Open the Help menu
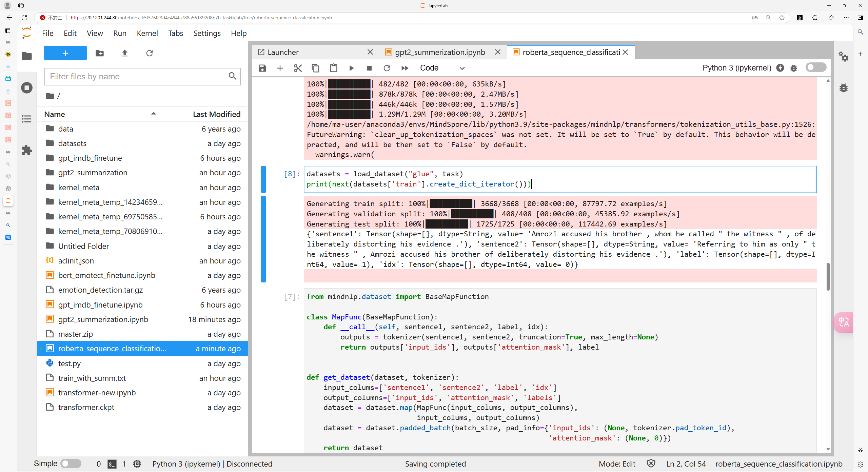The image size is (868, 472). pyautogui.click(x=239, y=33)
